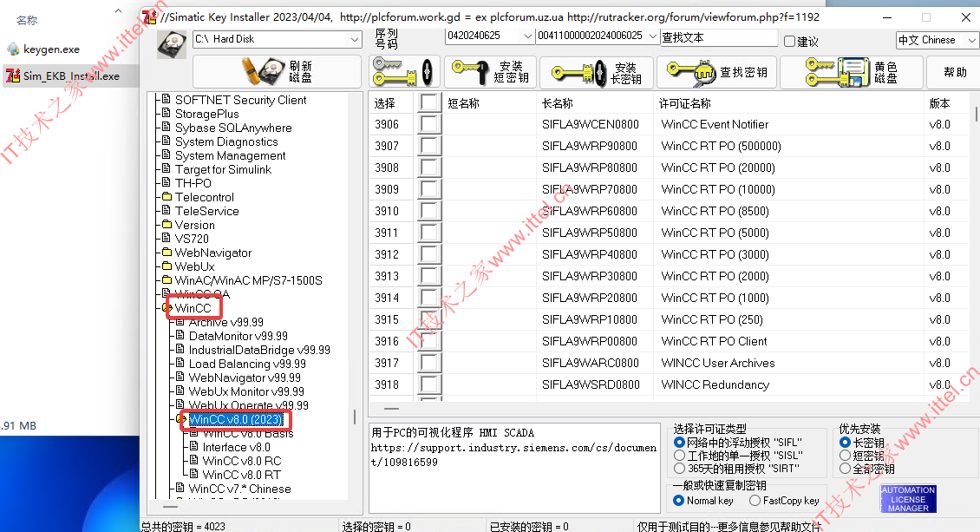The image size is (980, 532).
Task: Collapse the WinCC folder node in the tree
Action: pos(166,307)
